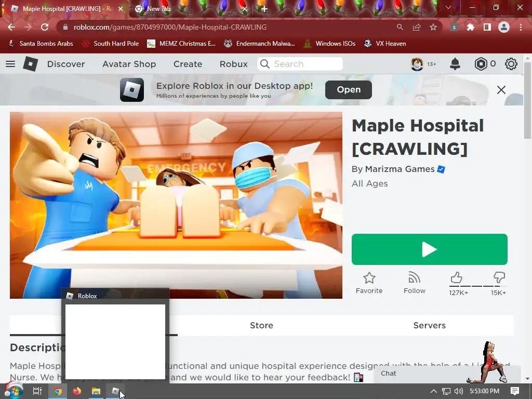
Task: Reload the Roblox page
Action: click(x=45, y=27)
